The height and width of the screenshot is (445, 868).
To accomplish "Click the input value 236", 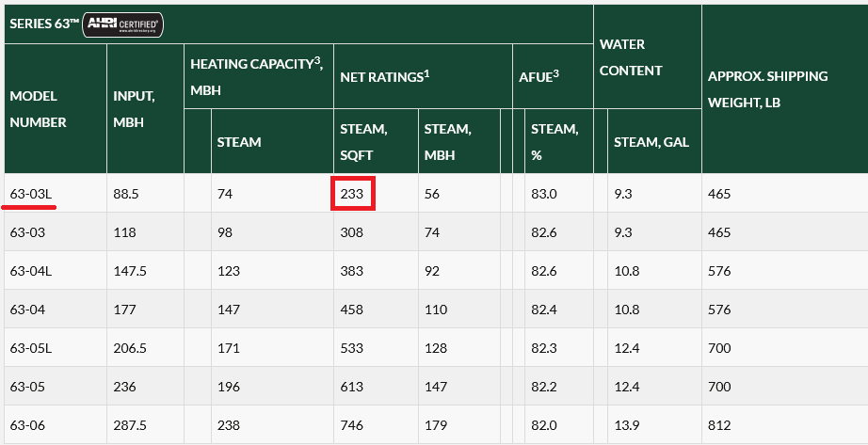I will click(124, 387).
